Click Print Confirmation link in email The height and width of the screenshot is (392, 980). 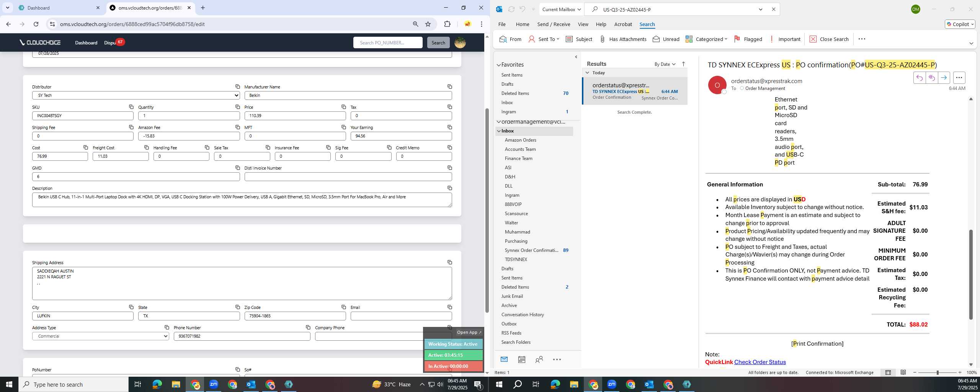[x=817, y=343]
